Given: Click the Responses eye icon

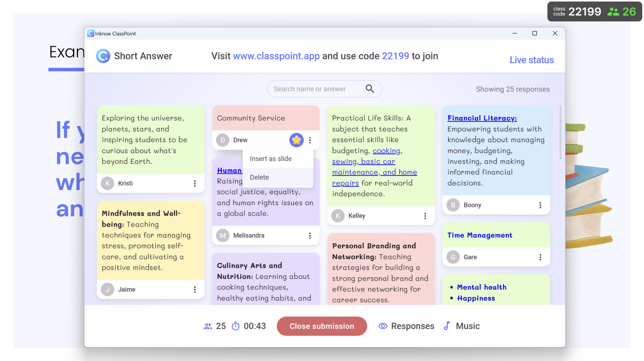Looking at the screenshot, I should click(x=383, y=326).
